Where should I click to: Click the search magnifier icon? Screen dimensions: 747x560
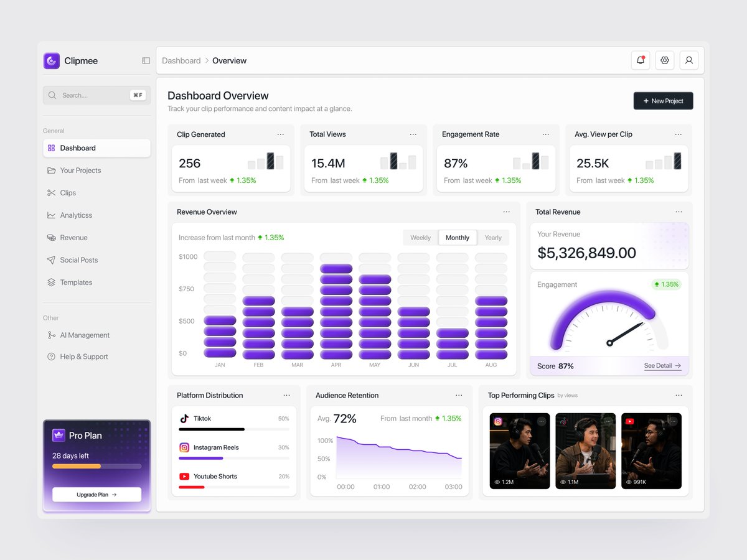[52, 95]
